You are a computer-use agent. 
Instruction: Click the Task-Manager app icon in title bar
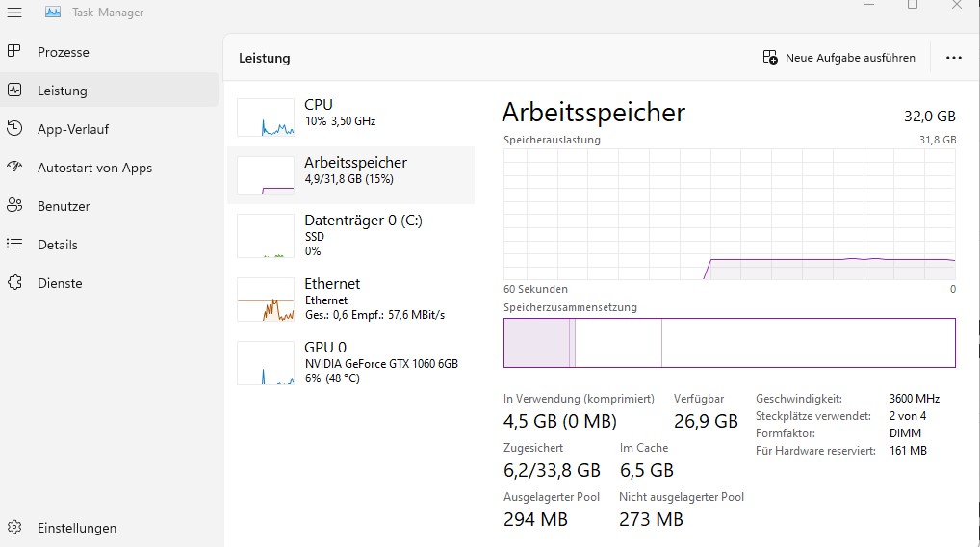[53, 13]
